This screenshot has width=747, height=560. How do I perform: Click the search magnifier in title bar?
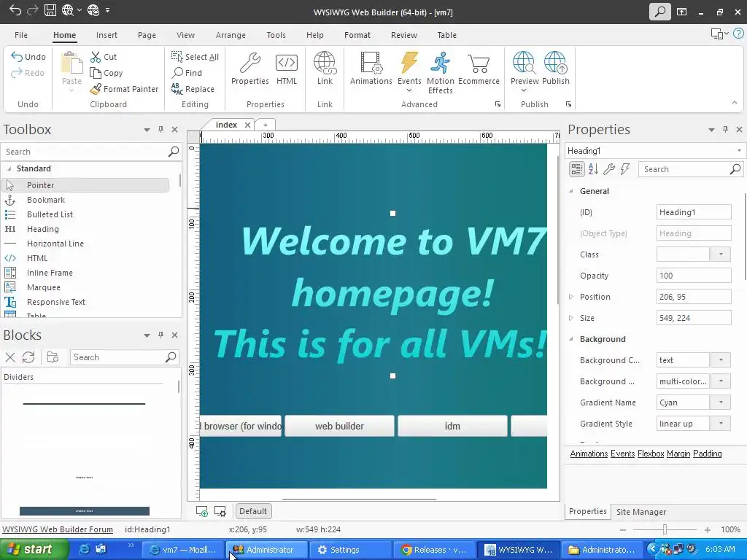pos(659,12)
